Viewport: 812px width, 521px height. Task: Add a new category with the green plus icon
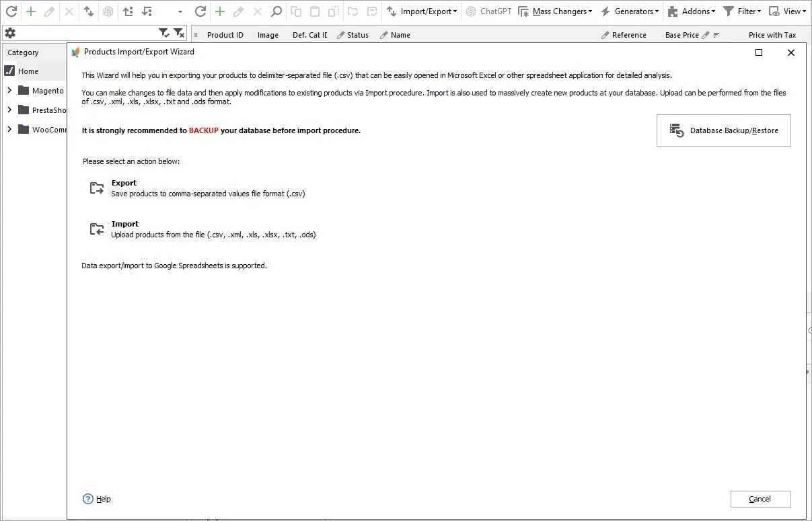pyautogui.click(x=31, y=11)
